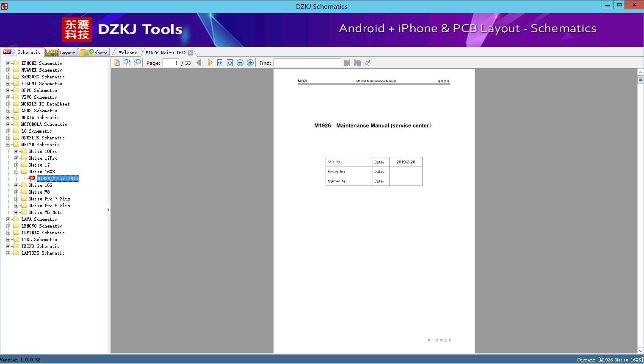Viewport: 644px width, 364px height.
Task: Switch to the Schematic tab
Action: click(x=22, y=52)
